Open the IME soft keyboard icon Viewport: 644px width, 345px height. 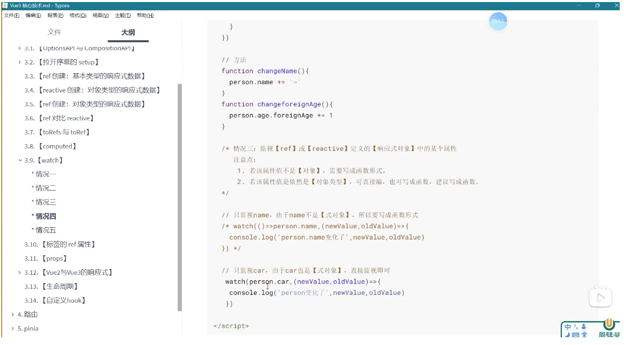[x=575, y=335]
